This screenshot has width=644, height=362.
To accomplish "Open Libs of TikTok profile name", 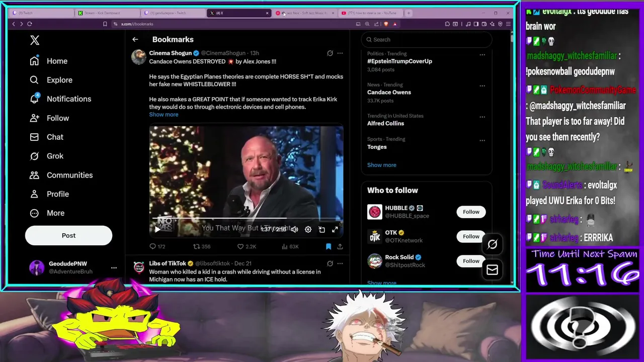I will coord(168,263).
